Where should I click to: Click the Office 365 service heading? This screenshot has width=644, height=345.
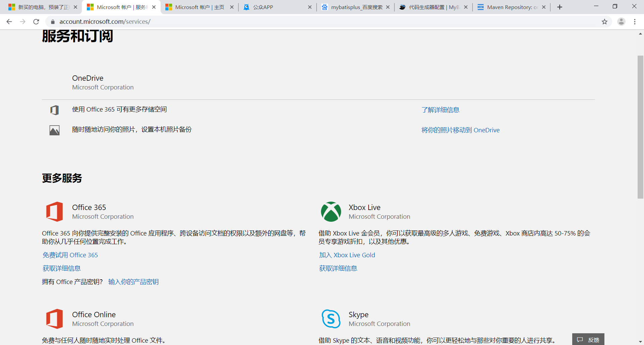tap(89, 207)
